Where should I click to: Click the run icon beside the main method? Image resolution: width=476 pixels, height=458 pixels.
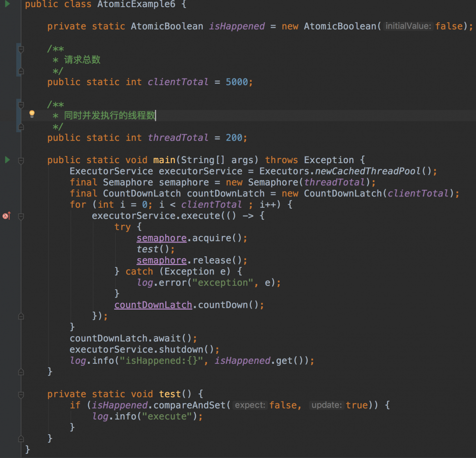point(8,160)
